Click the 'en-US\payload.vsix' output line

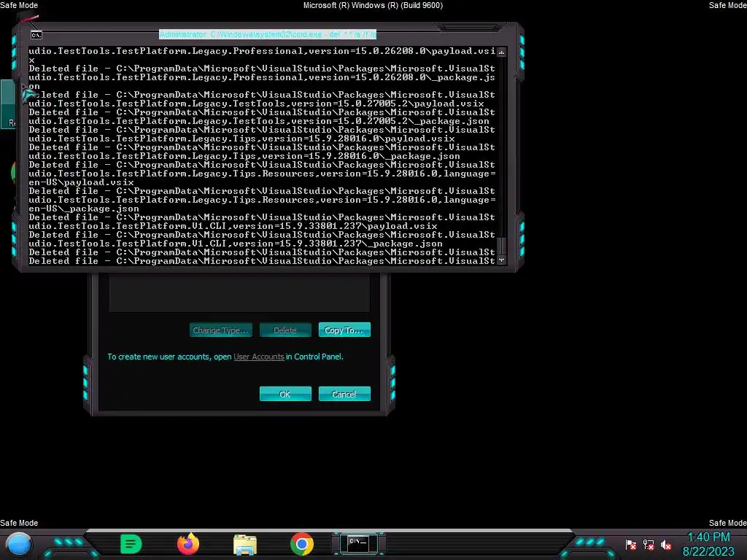81,182
